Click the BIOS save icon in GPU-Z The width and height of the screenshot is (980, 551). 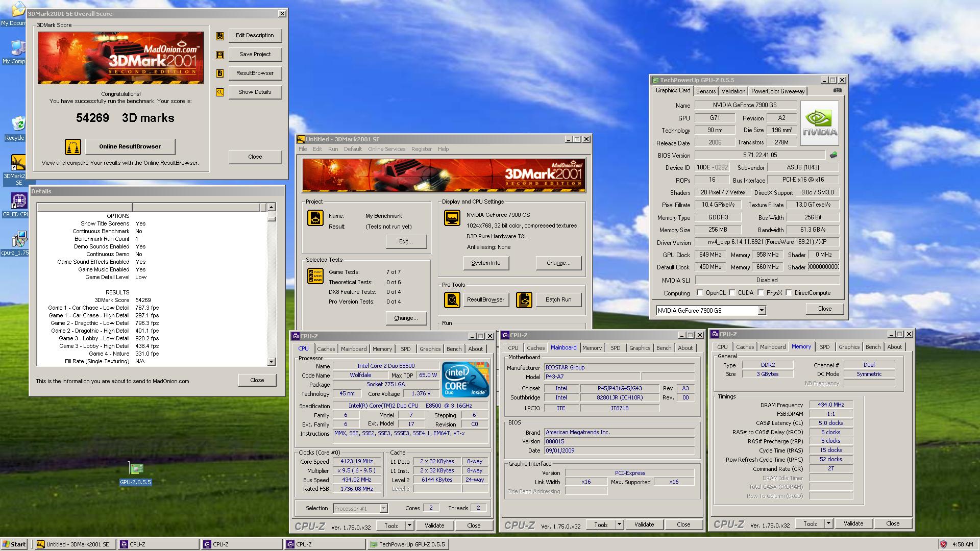coord(834,155)
